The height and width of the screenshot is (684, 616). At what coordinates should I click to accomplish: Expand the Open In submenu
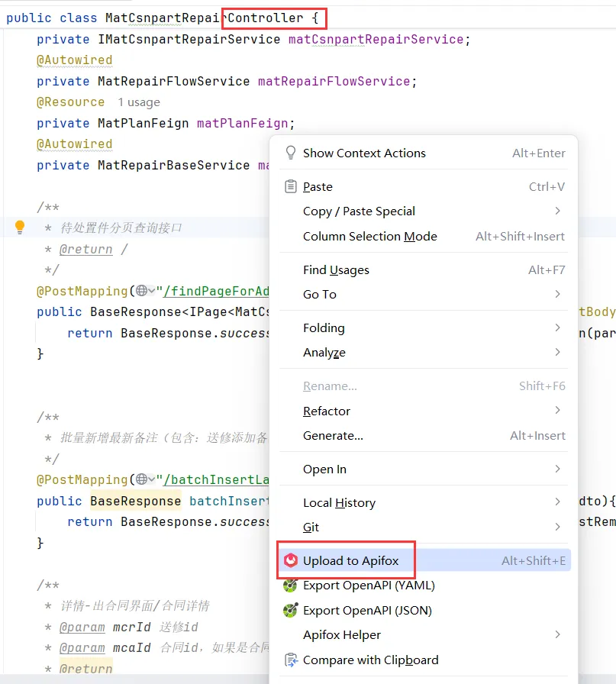click(x=424, y=469)
